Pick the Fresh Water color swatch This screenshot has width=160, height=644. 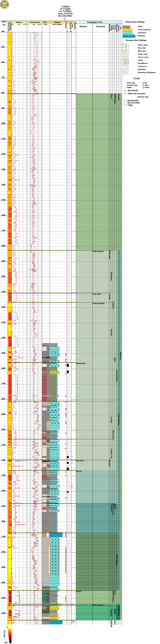[126, 83]
